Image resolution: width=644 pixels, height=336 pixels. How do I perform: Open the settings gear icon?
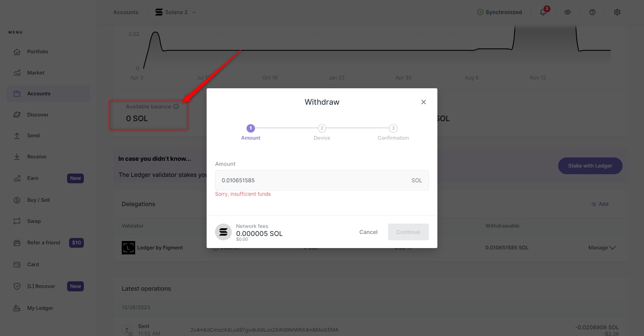(617, 12)
